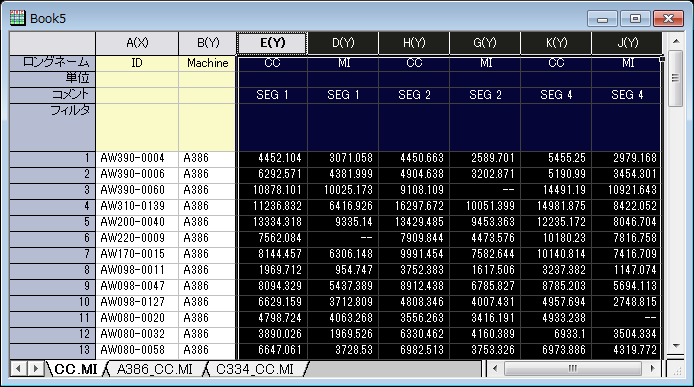Click the ロングネーム row label

pyautogui.click(x=52, y=63)
